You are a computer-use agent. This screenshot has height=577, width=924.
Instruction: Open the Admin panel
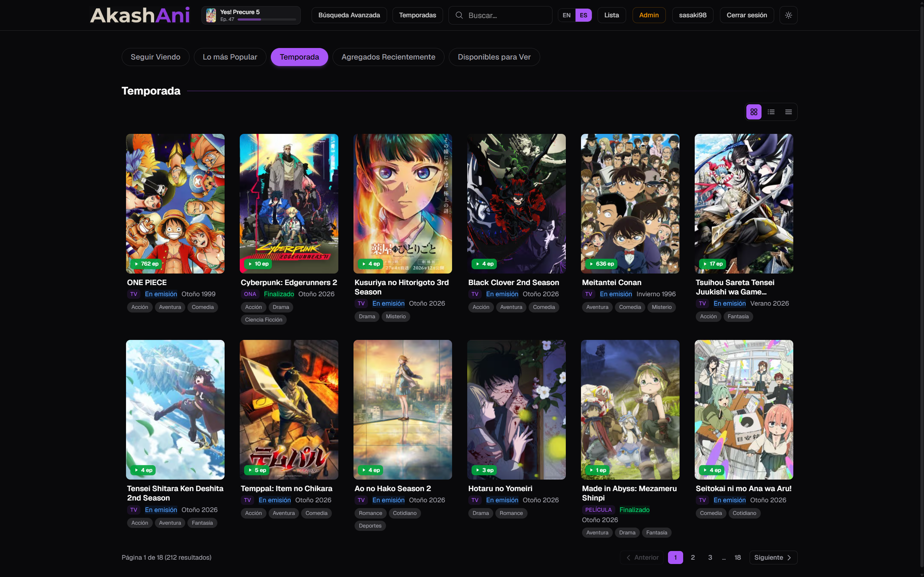pos(649,15)
